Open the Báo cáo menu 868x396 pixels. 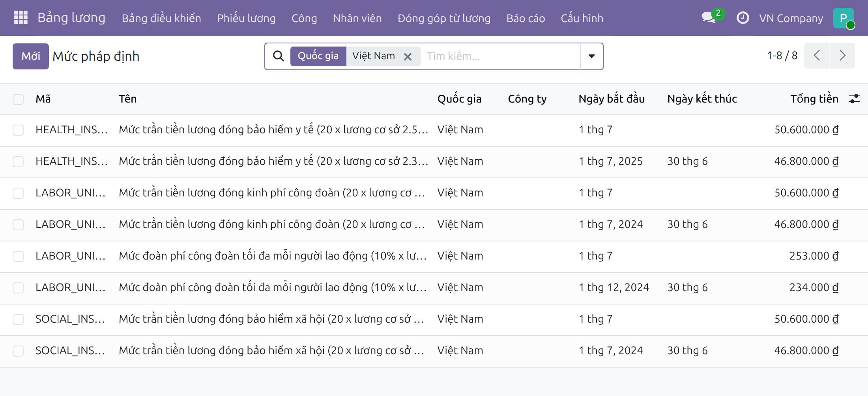click(x=526, y=18)
